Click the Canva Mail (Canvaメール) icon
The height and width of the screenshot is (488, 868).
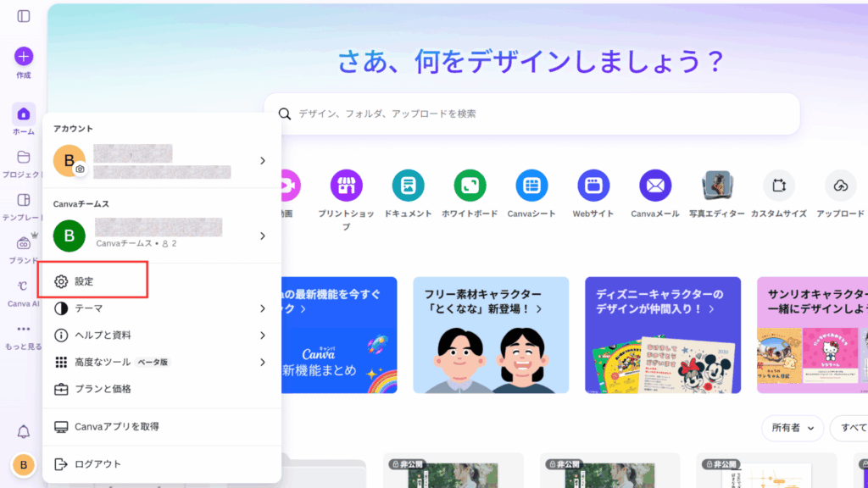pos(655,185)
